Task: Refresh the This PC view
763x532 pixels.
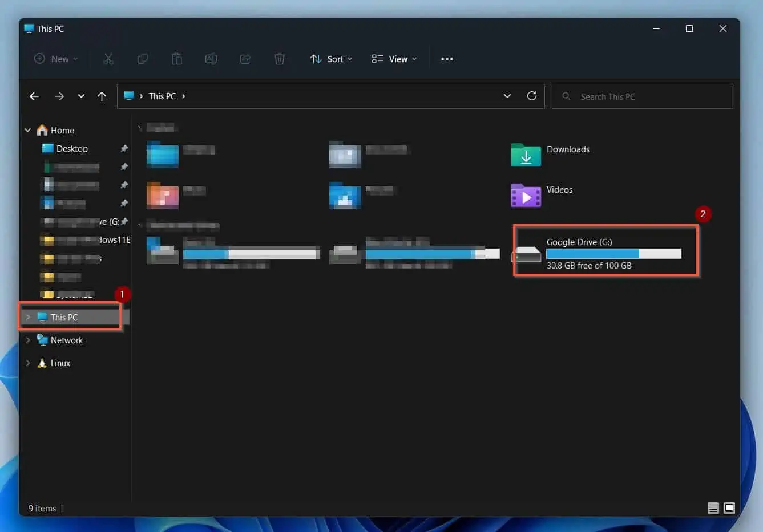Action: point(532,96)
